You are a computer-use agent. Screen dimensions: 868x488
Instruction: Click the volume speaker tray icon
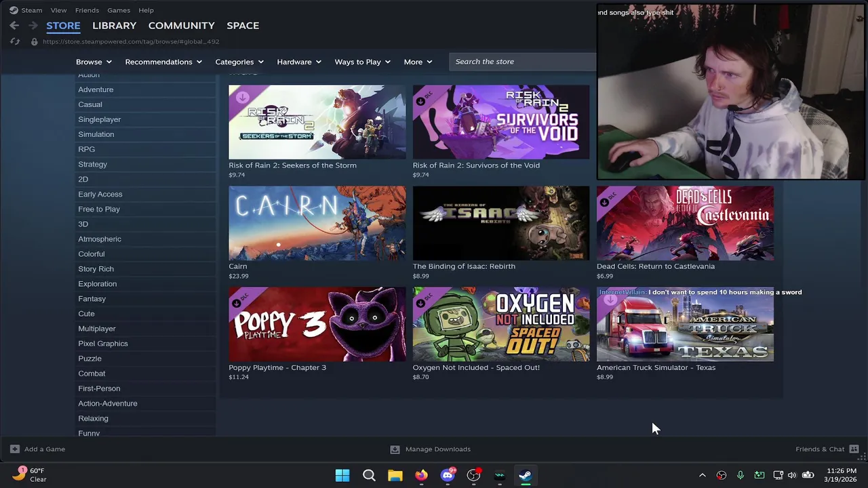pos(792,475)
